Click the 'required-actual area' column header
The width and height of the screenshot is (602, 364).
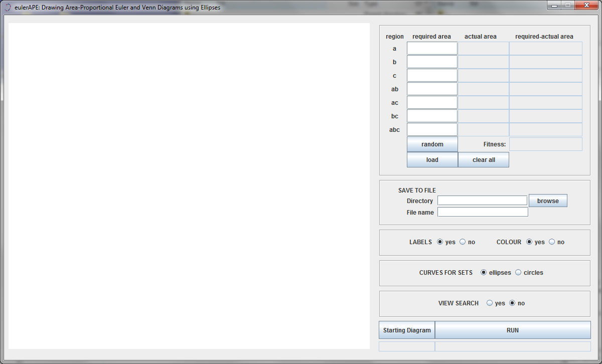[544, 37]
